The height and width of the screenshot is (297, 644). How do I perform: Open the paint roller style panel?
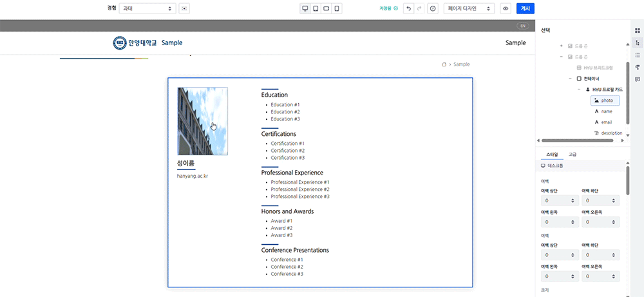tap(637, 67)
